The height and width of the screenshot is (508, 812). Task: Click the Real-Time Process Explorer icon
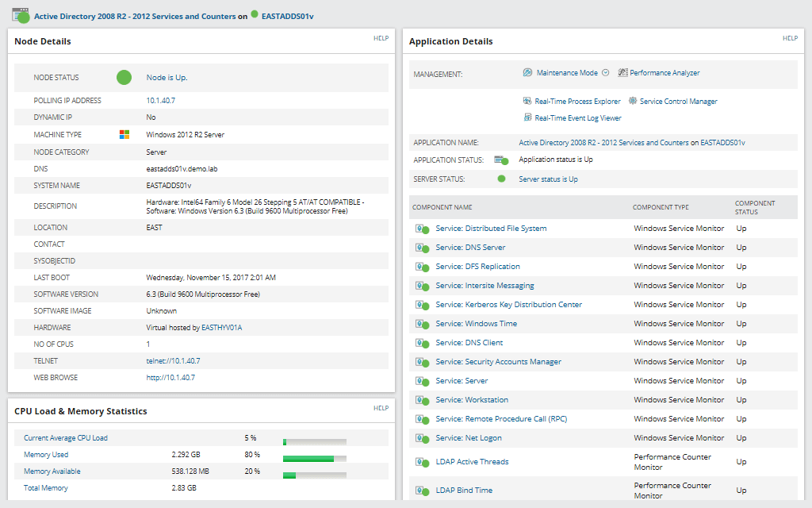click(527, 102)
